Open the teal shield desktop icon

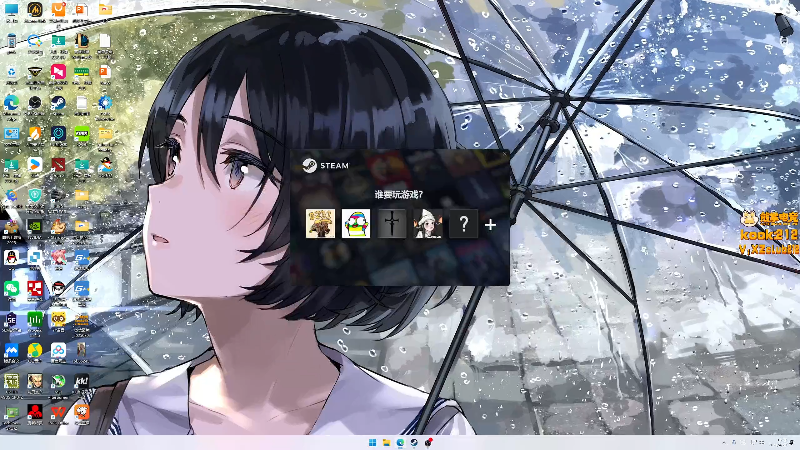(x=35, y=195)
